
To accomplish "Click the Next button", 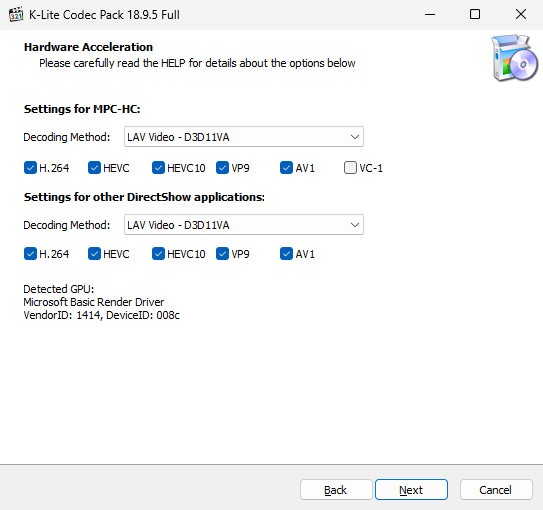I will 411,490.
